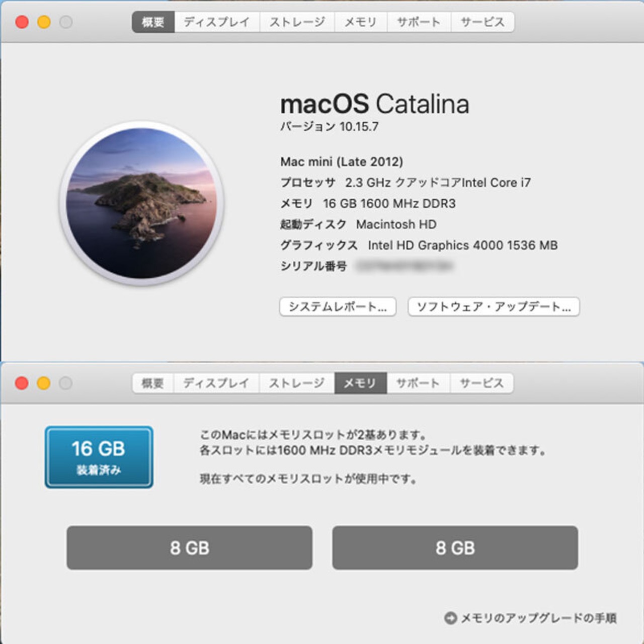Click the arrow icon beside メモリのアップグレードの手順
Screen dimensions: 644x644
point(450,618)
